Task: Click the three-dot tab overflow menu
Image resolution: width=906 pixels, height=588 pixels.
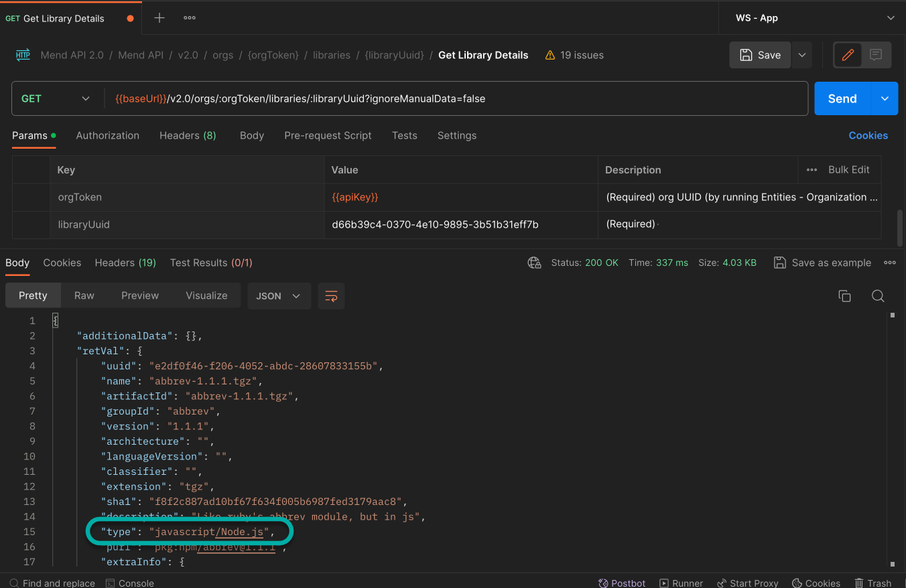Action: [190, 18]
